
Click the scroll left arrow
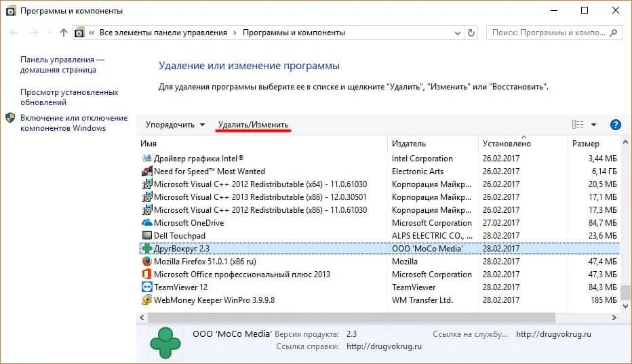(x=142, y=318)
